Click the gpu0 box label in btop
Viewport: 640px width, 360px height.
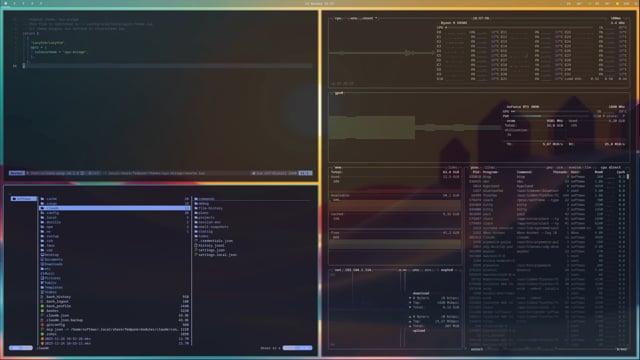click(x=339, y=93)
